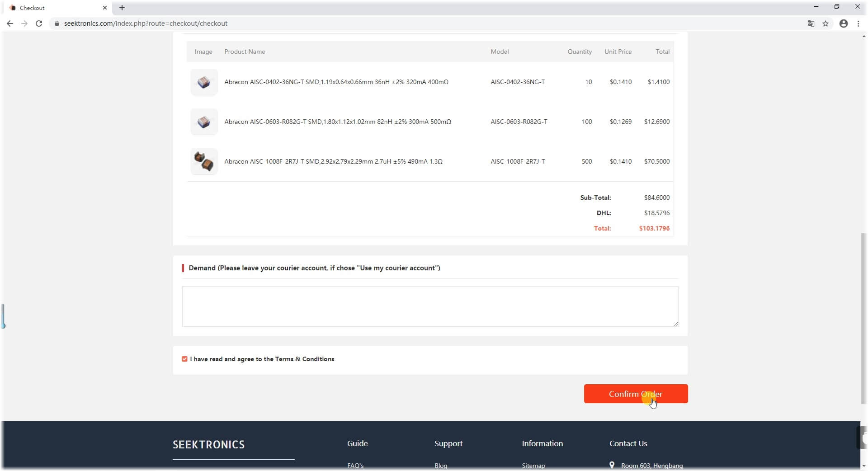Open the Abracon AISC-0402-36NG-T product name
The width and height of the screenshot is (868, 471).
336,82
